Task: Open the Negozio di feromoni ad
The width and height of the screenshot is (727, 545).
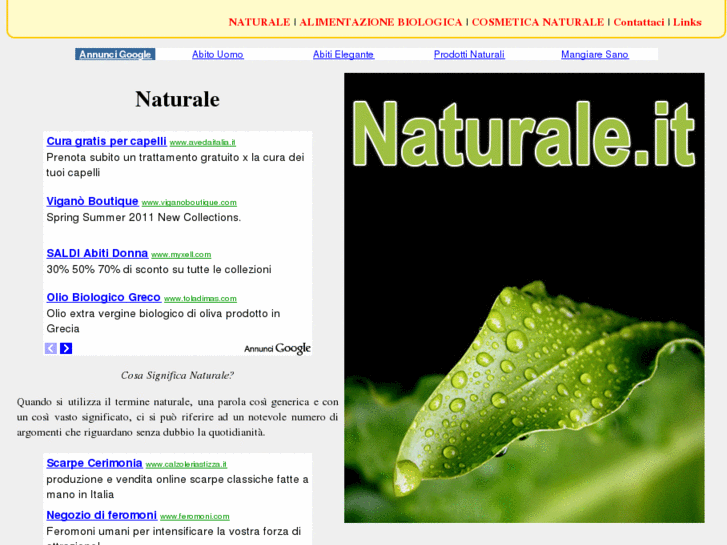Action: click(102, 515)
